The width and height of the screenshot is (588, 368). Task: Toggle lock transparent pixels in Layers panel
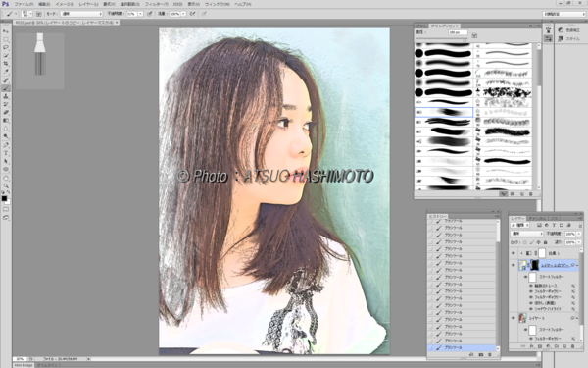point(525,242)
